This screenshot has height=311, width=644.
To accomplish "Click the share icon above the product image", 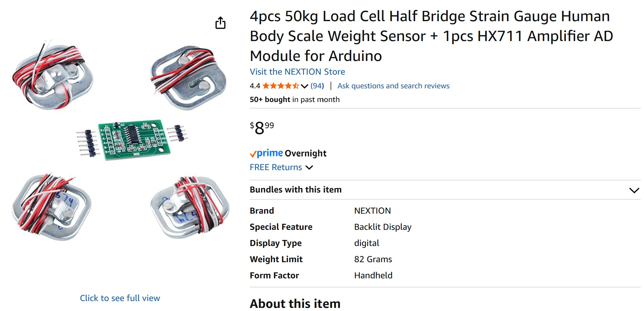I will pos(220,23).
